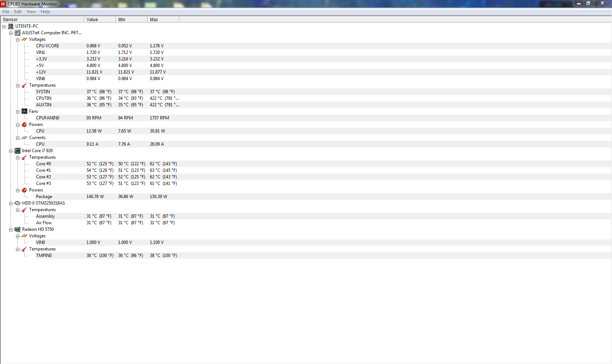Click the Radeon Voltages category icon
Viewport: 612px width, 364px height.
(24, 236)
